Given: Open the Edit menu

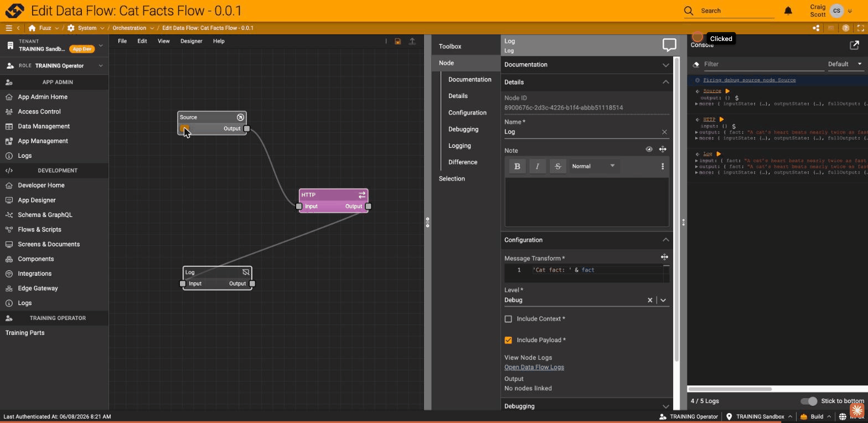Looking at the screenshot, I should point(142,41).
